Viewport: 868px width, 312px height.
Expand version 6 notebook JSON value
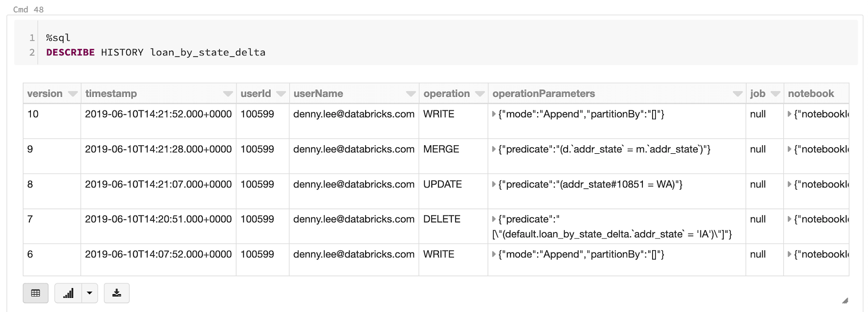coord(789,254)
